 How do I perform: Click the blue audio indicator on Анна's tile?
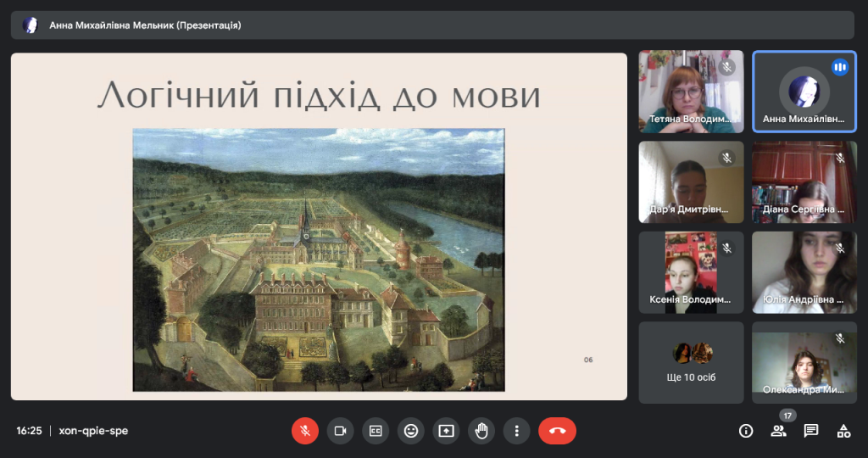click(x=840, y=67)
